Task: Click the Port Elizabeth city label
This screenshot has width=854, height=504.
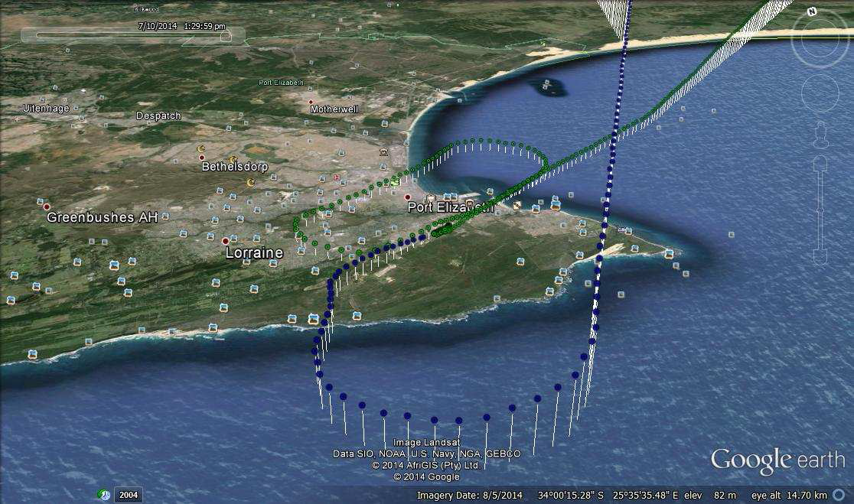Action: click(450, 207)
